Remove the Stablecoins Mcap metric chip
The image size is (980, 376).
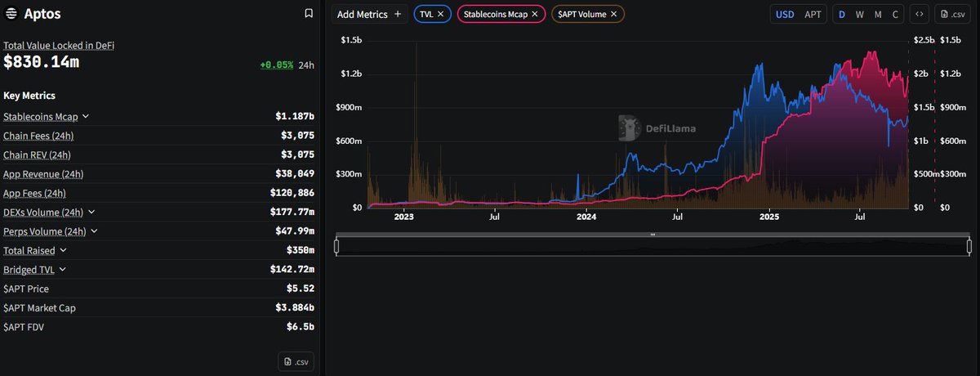coord(535,14)
